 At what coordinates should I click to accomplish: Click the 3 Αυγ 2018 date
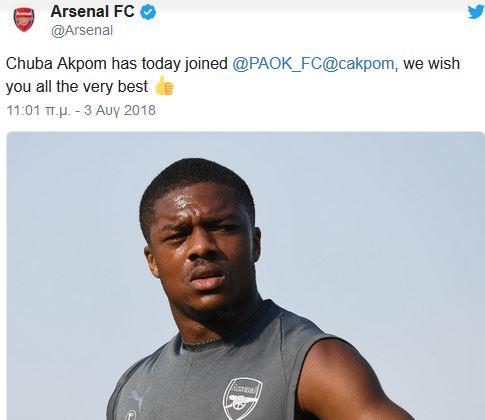click(x=120, y=110)
